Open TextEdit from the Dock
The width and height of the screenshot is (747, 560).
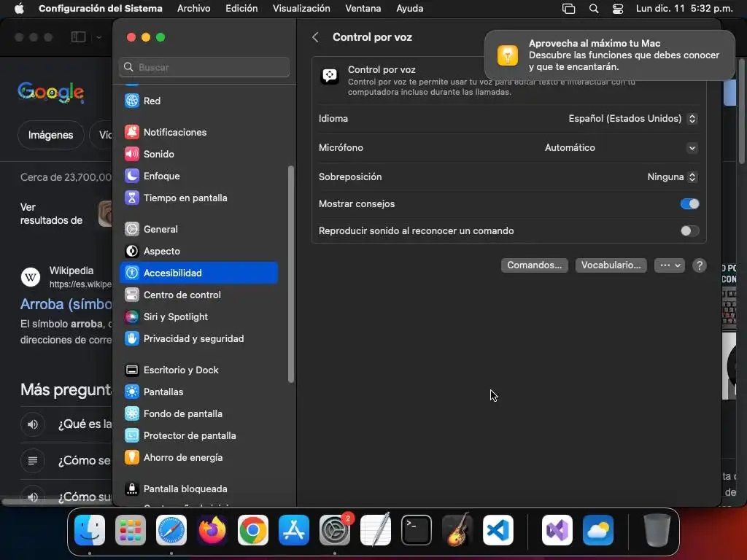pos(376,530)
